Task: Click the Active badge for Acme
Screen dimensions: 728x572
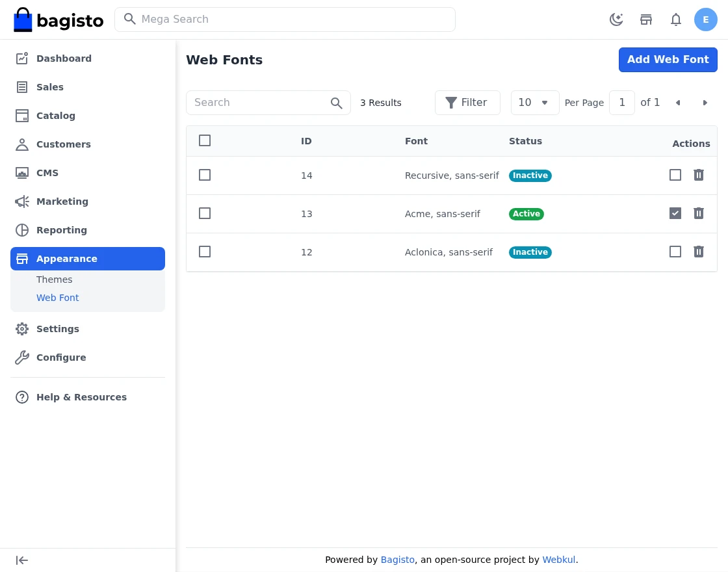Action: coord(526,214)
